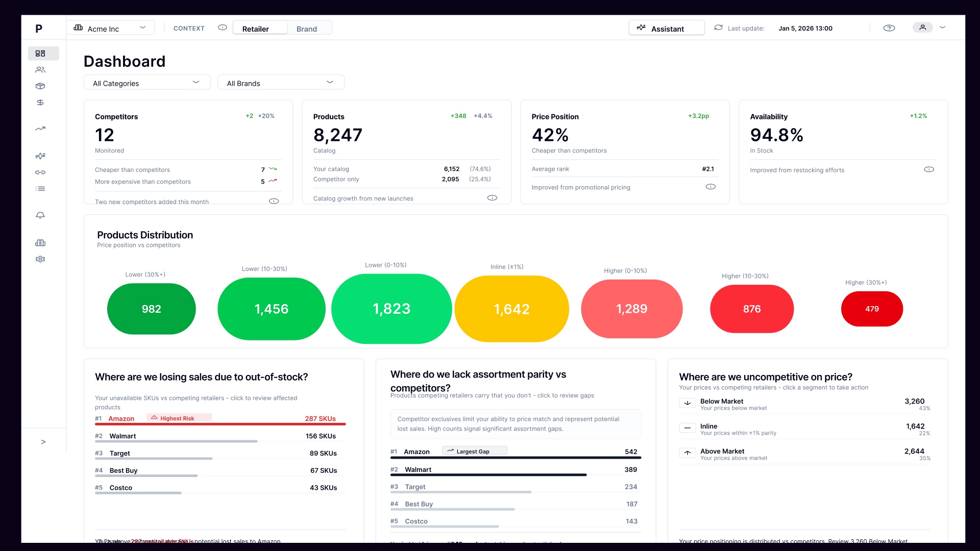Open the All Categories dropdown
980x551 pixels.
pyautogui.click(x=147, y=83)
